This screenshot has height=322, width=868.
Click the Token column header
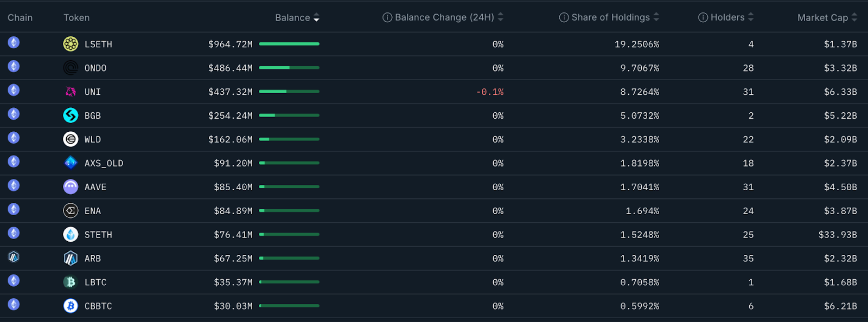pos(76,18)
